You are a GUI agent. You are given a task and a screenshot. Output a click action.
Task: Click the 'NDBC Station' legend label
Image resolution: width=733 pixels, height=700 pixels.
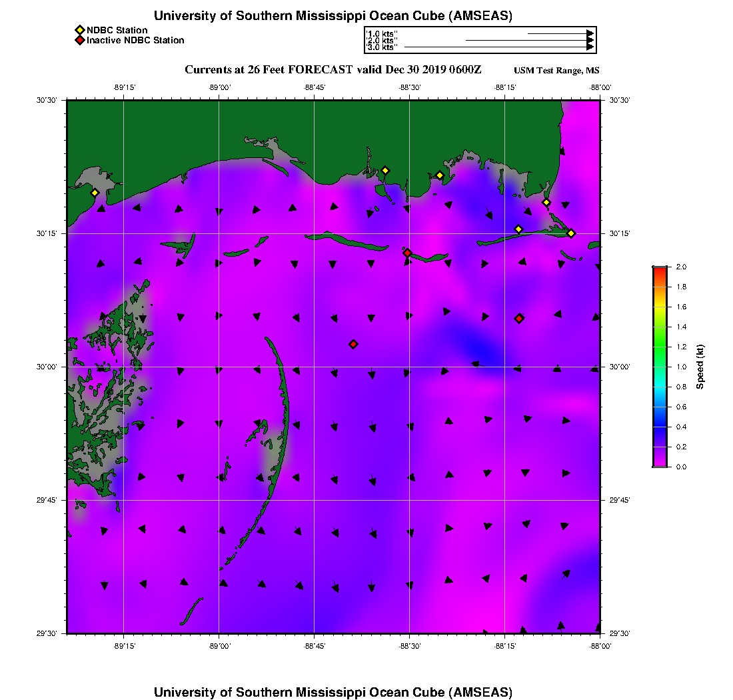point(117,30)
